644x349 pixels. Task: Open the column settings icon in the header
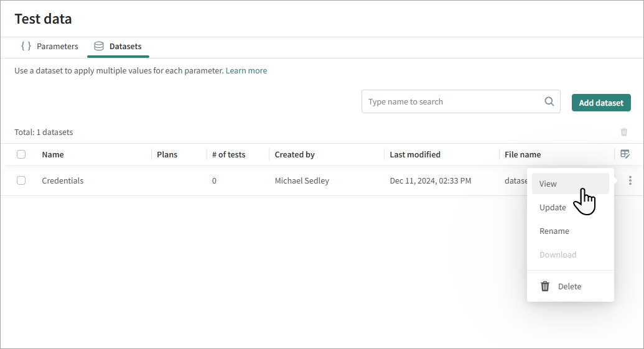tap(625, 154)
